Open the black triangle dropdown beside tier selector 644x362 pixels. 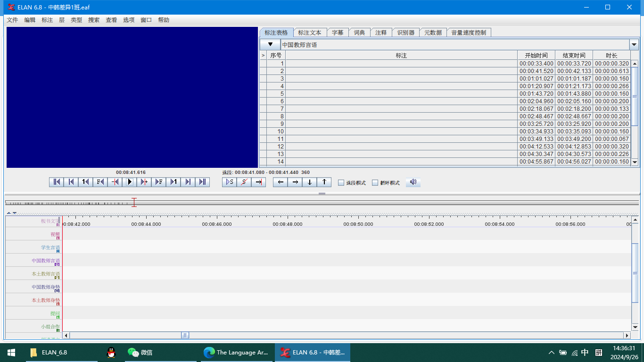tap(270, 45)
